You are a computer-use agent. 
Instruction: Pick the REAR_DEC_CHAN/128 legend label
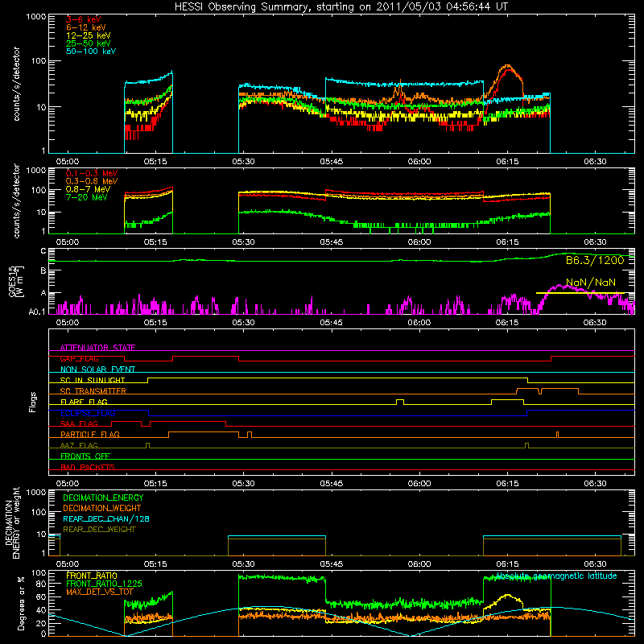click(x=106, y=519)
